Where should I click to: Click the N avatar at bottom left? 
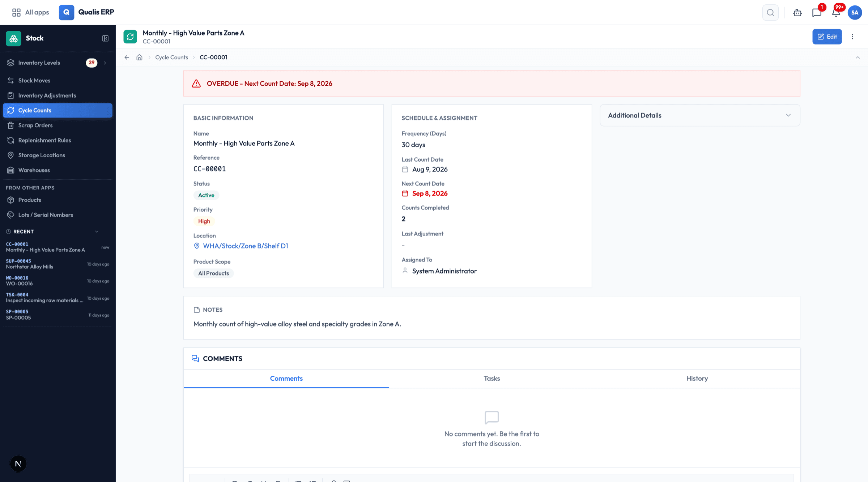point(18,464)
